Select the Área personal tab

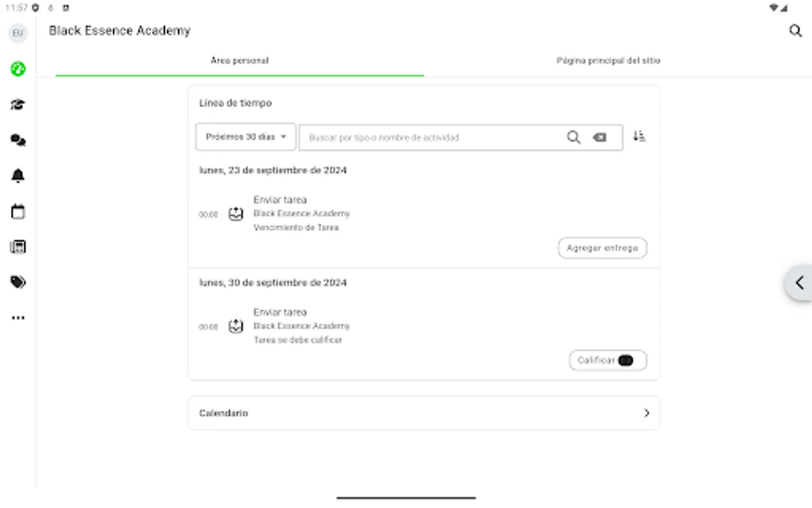(x=239, y=60)
